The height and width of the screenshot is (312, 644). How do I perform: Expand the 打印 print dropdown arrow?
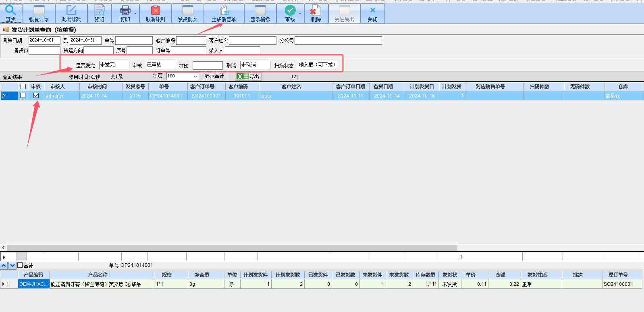coord(135,14)
